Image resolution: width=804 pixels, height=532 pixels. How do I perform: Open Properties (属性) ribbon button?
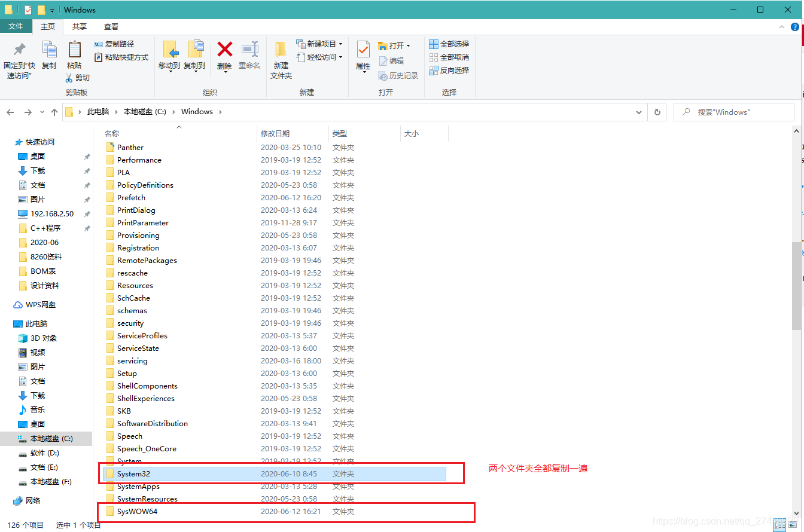point(363,56)
